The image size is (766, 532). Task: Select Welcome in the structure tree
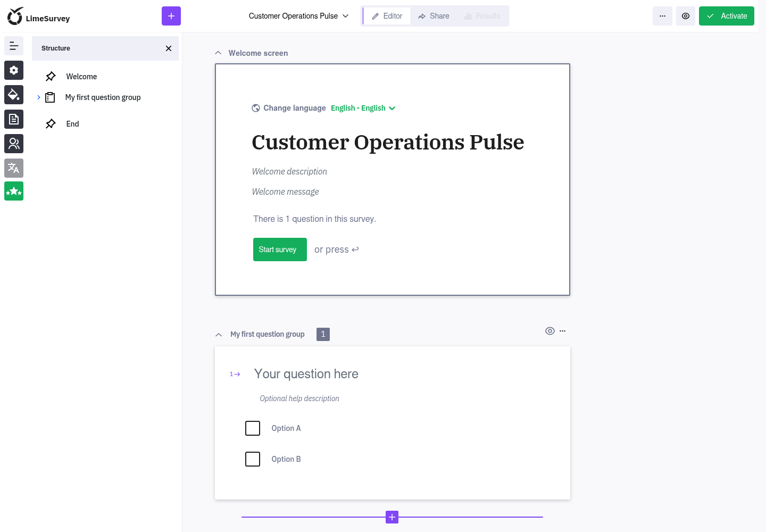[x=81, y=77]
